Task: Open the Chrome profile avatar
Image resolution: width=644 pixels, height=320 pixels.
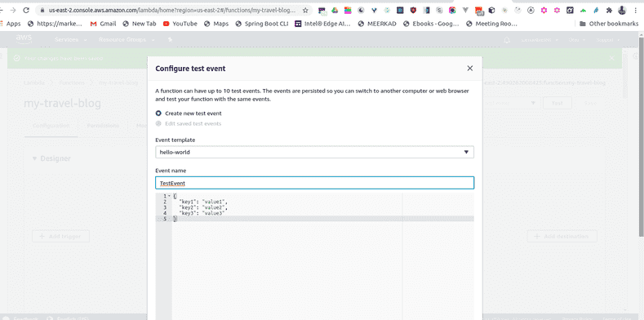Action: 623,11
